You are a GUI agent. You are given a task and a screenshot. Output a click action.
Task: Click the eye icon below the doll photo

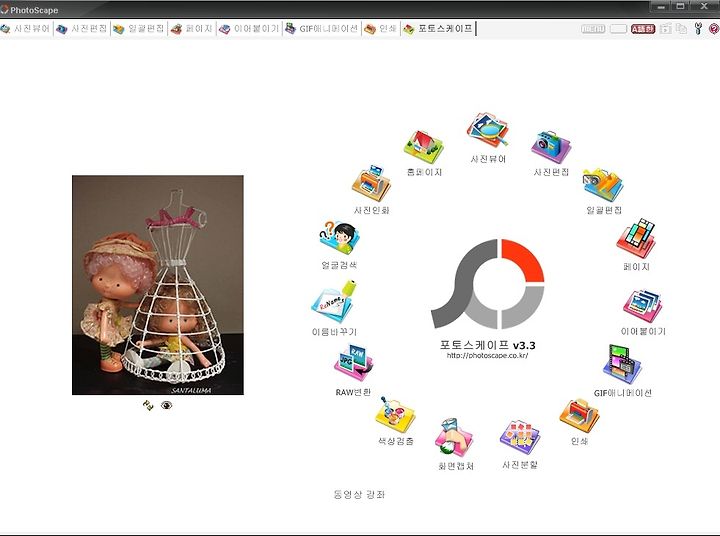click(167, 405)
